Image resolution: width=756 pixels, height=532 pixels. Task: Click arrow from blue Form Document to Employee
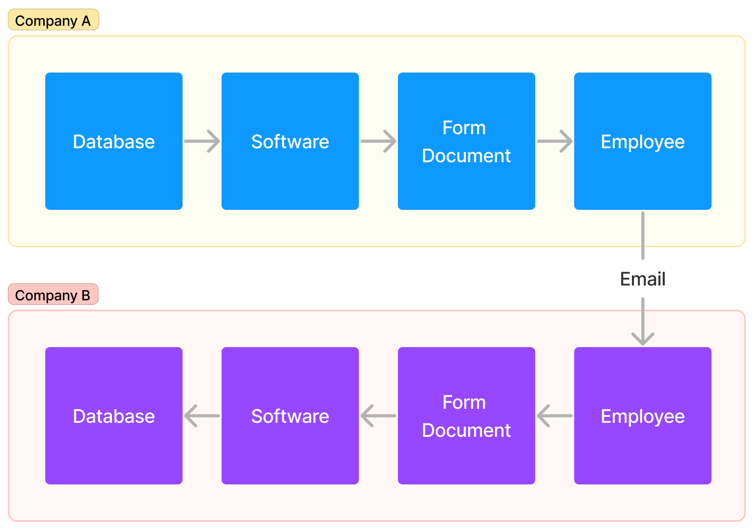tap(554, 141)
